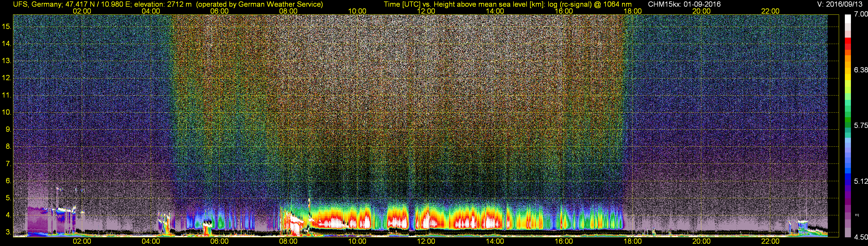868x246 pixels.
Task: Click the "log (rc-signal) @ 1064 nm" text
Action: tap(590, 4)
